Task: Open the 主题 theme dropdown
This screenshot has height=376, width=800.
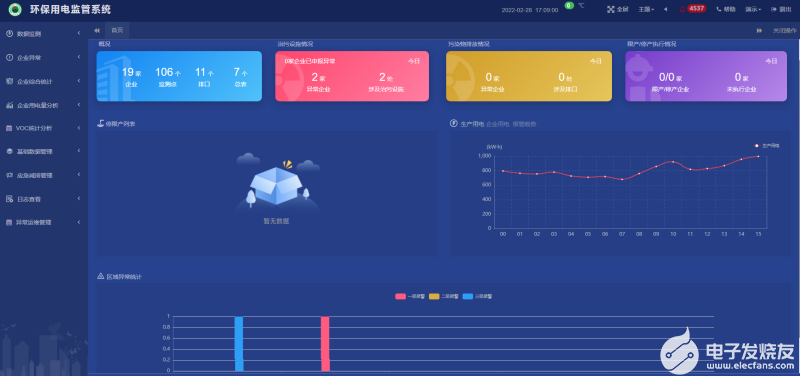Action: 646,9
